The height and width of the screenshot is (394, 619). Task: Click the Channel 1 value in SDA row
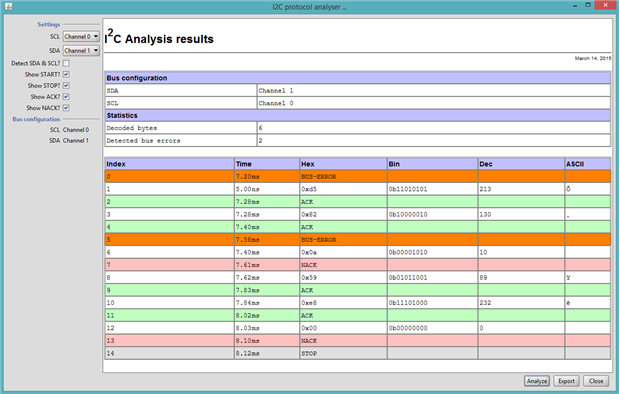pos(276,90)
